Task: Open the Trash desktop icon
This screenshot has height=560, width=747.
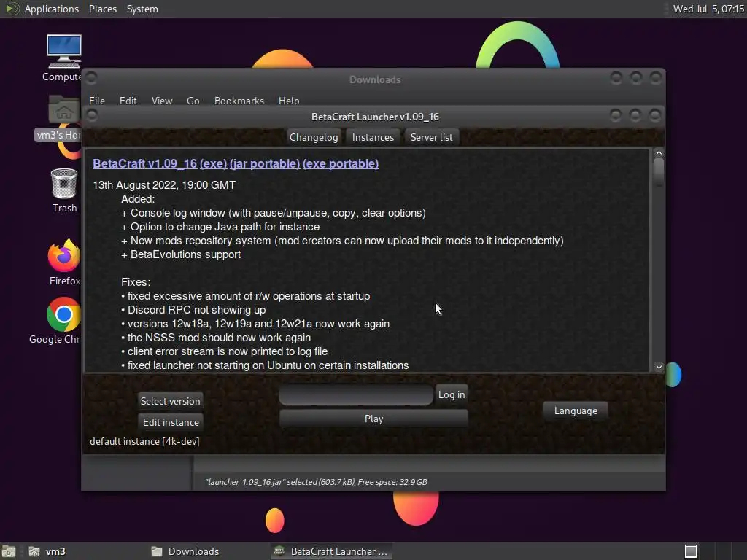Action: click(x=64, y=190)
